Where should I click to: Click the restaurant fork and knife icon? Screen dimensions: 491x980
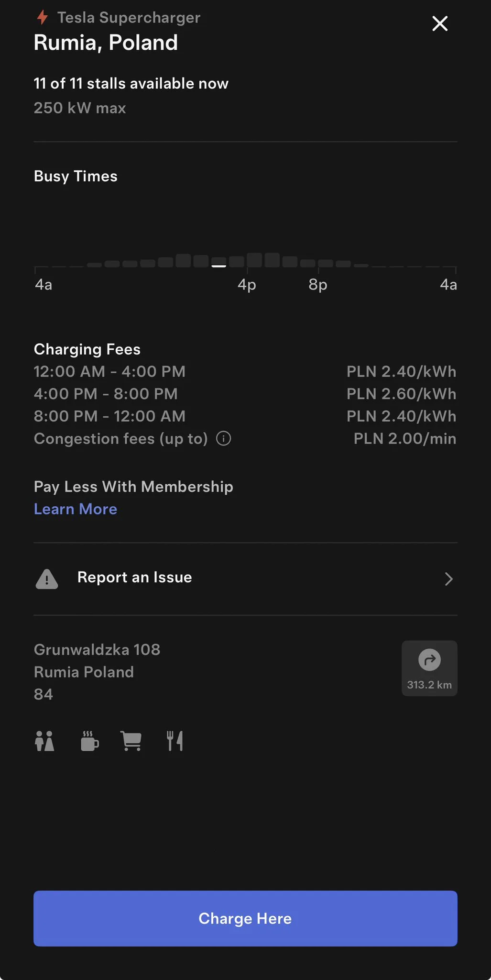[x=175, y=741]
